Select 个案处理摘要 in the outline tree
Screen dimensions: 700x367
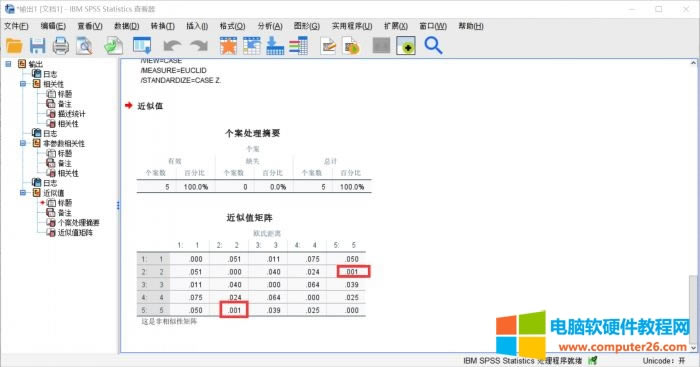point(79,222)
